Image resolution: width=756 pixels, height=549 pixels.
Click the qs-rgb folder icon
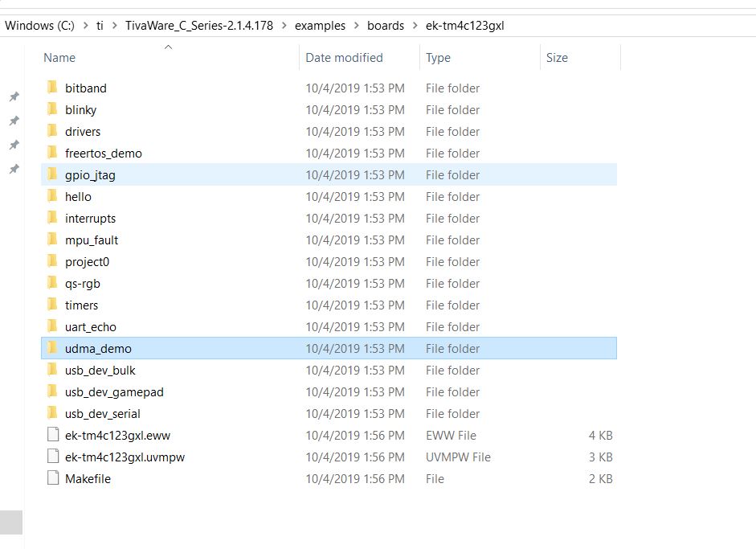pyautogui.click(x=52, y=283)
